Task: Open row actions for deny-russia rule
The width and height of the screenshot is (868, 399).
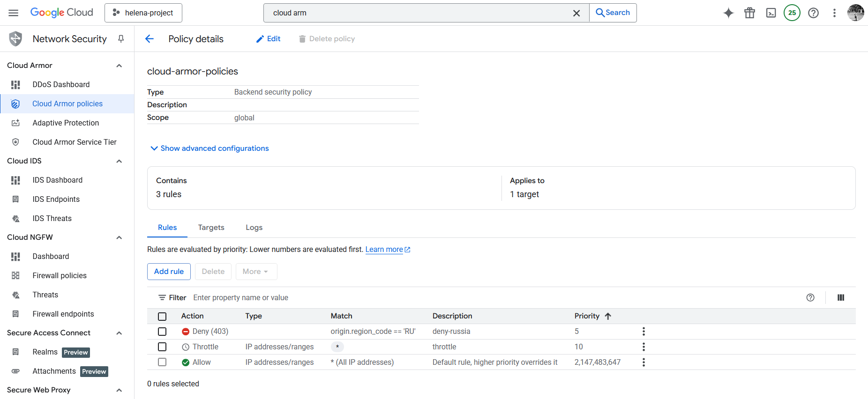Action: (644, 332)
